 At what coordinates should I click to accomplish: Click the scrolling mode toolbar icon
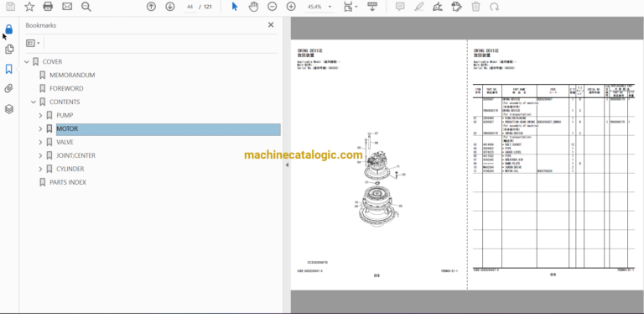tap(372, 7)
